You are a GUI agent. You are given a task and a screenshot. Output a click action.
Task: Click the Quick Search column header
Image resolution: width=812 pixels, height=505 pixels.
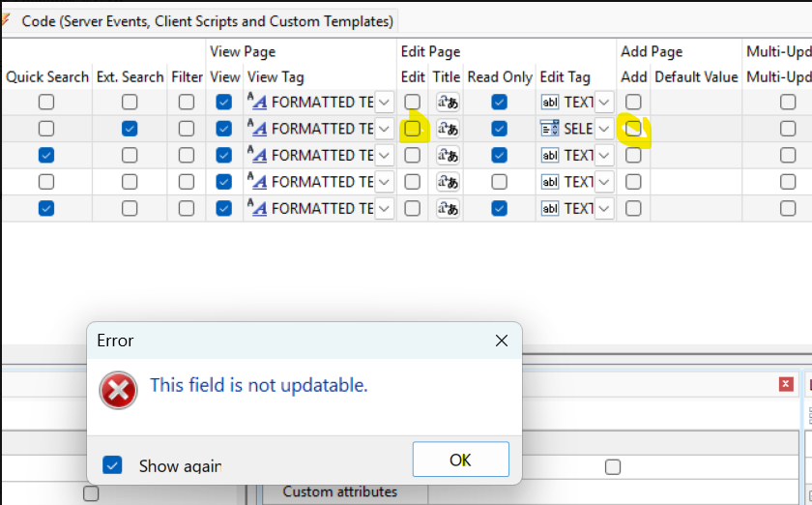click(x=47, y=77)
